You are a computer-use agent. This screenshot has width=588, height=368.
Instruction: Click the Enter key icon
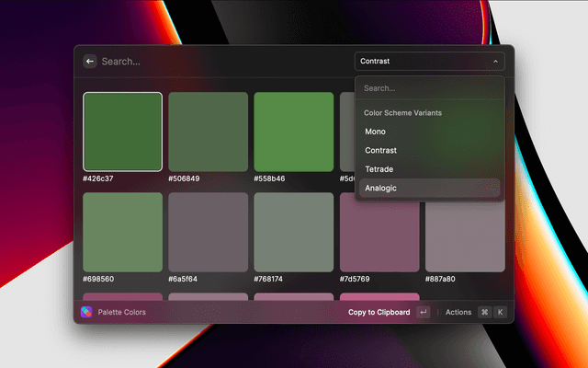[424, 312]
